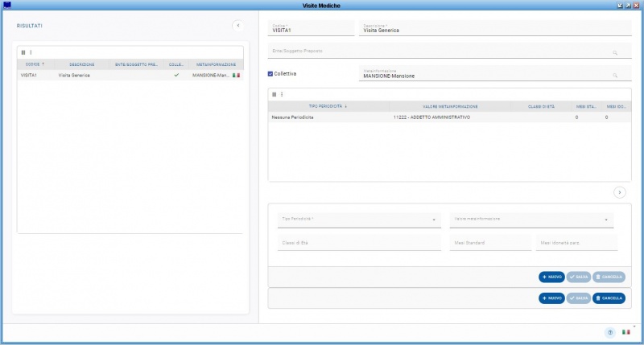Open the Tipo Periodicità dropdown
Image resolution: width=644 pixels, height=345 pixels.
point(359,220)
